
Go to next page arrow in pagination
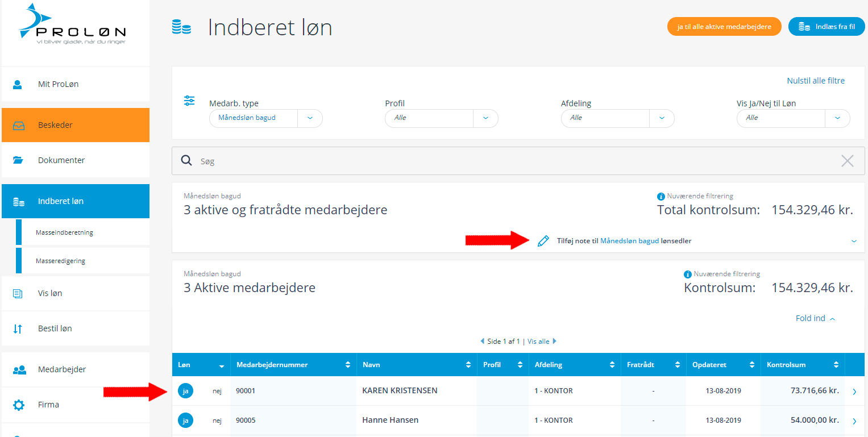coord(555,342)
